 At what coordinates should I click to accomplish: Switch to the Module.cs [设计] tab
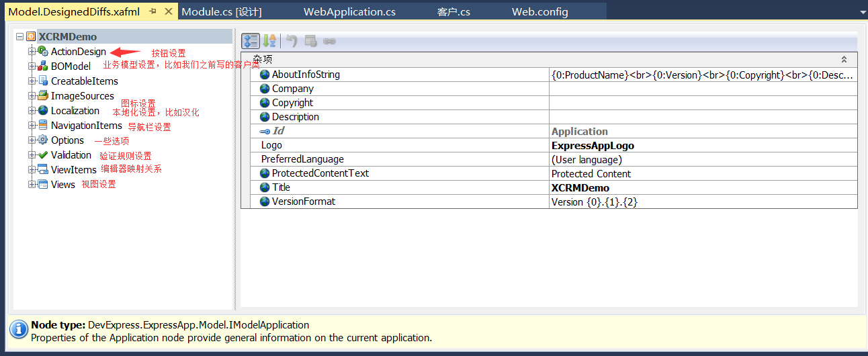pyautogui.click(x=221, y=11)
